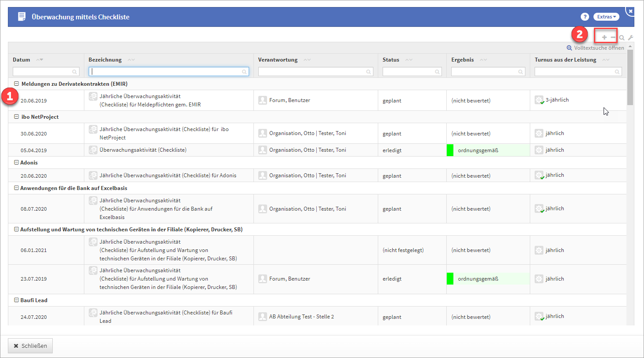The image size is (644, 358).
Task: Open the Extras dropdown menu
Action: (606, 17)
